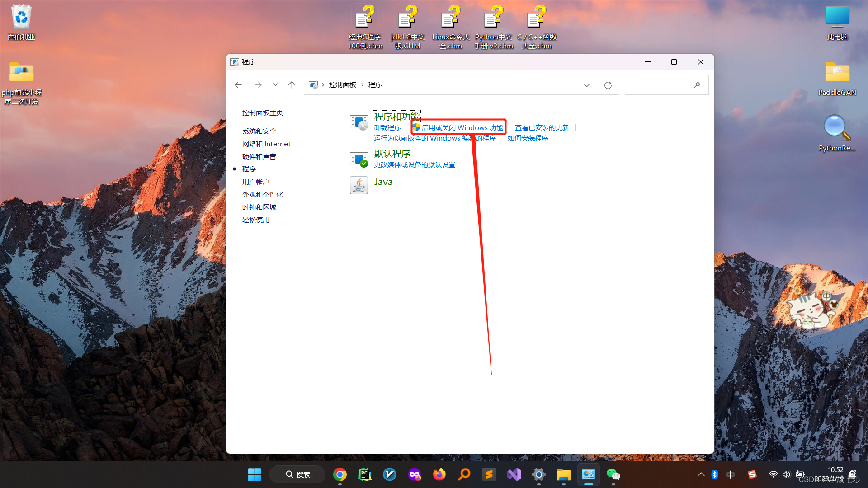Open the 启用或关闭 Windows 功能 link
The width and height of the screenshot is (868, 488).
[x=462, y=128]
